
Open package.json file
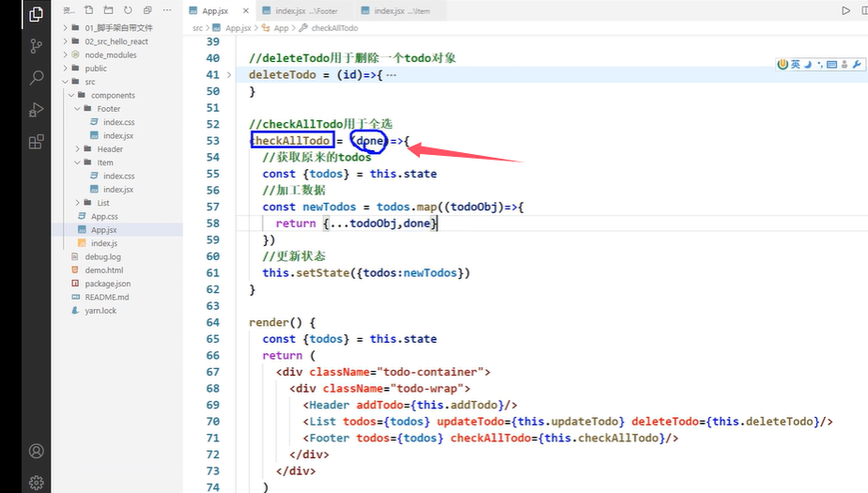point(107,284)
